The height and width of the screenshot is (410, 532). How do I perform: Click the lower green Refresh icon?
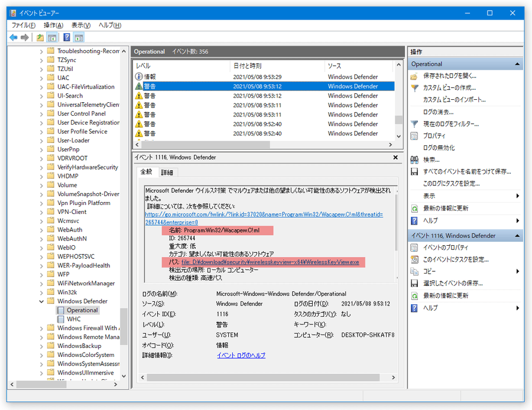414,296
